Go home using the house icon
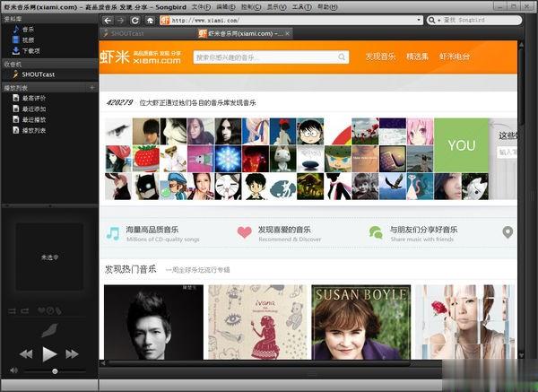Viewport: 538px width, 392px height. pyautogui.click(x=150, y=21)
